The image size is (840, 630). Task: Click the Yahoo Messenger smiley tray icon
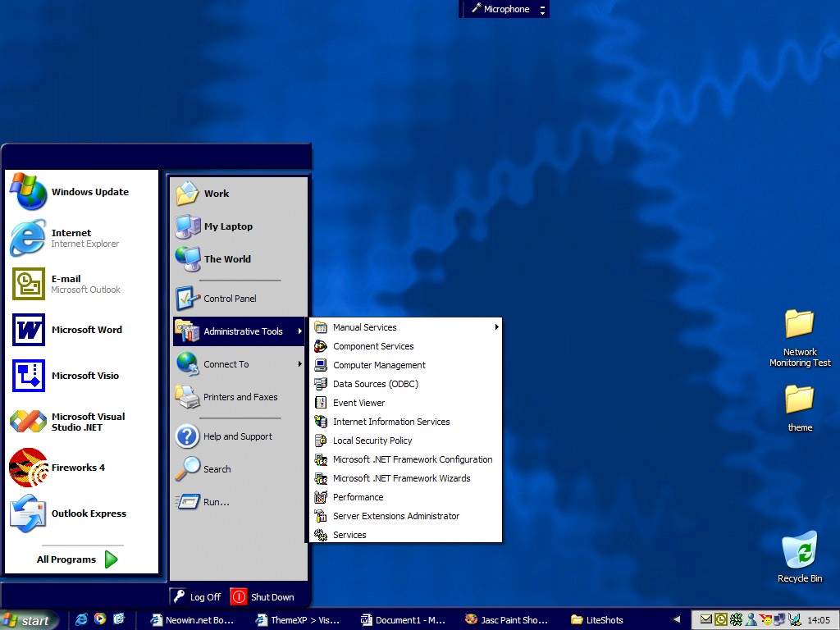(766, 620)
